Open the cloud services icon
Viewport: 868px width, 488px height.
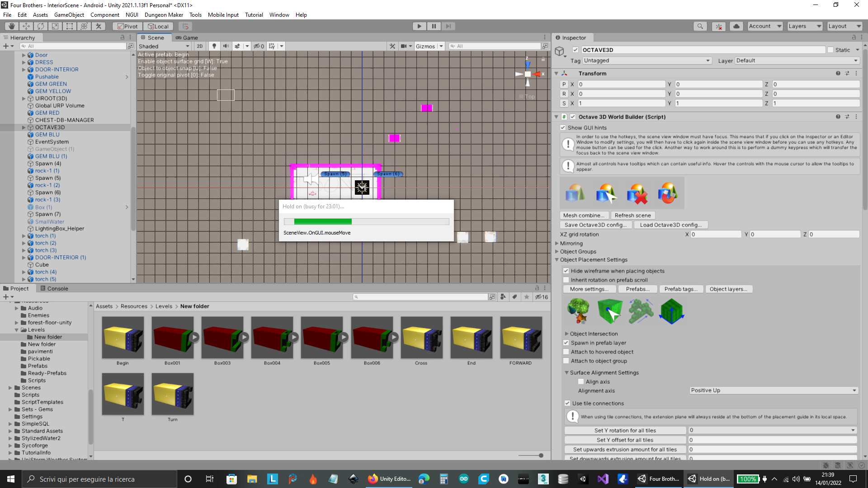(x=736, y=26)
